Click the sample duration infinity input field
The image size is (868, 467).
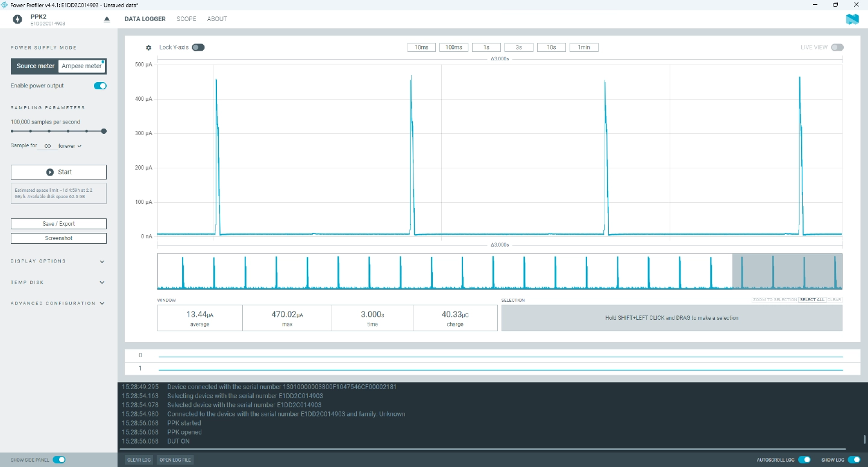(48, 146)
